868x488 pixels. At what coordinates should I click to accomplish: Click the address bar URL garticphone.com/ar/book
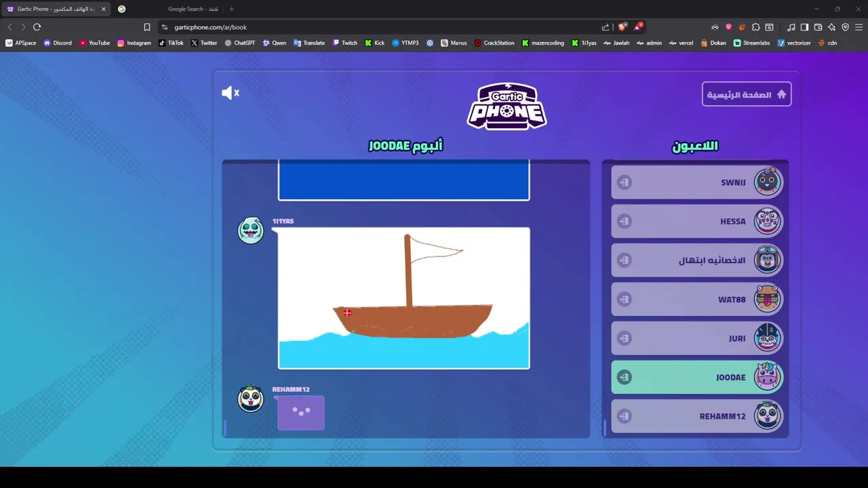coord(210,27)
